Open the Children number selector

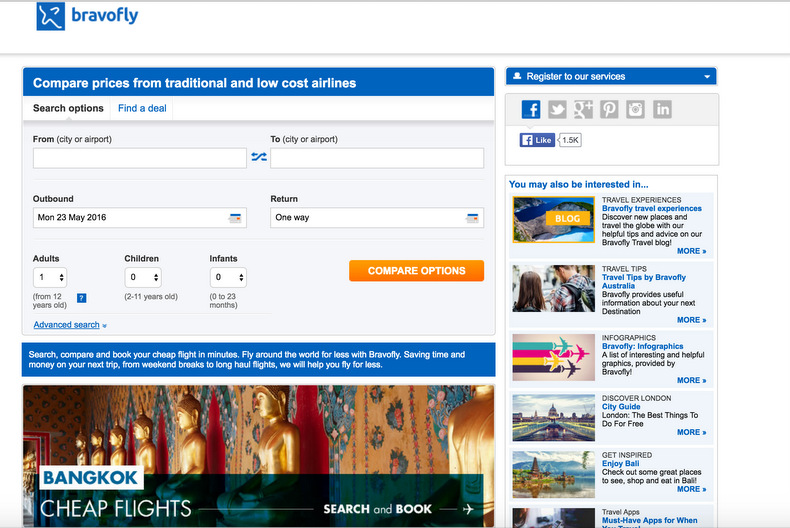(143, 277)
